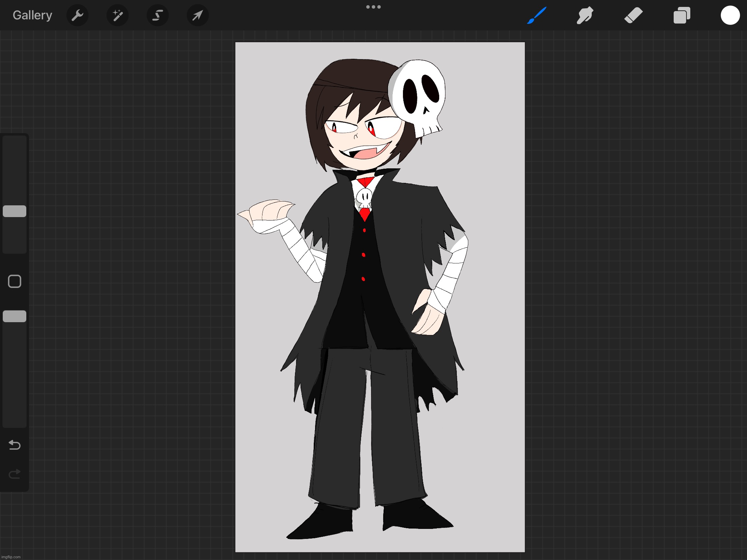Activate the Transform arrow tool

[x=197, y=15]
